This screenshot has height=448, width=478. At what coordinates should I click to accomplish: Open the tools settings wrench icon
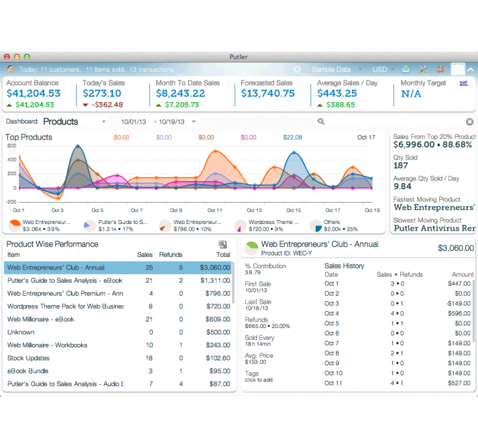click(423, 69)
